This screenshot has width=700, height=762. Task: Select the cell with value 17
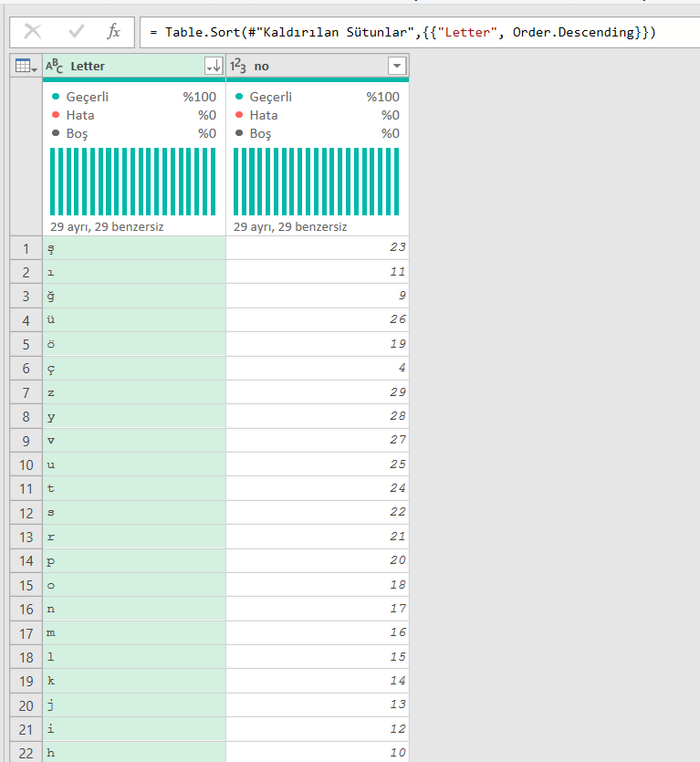[x=318, y=609]
